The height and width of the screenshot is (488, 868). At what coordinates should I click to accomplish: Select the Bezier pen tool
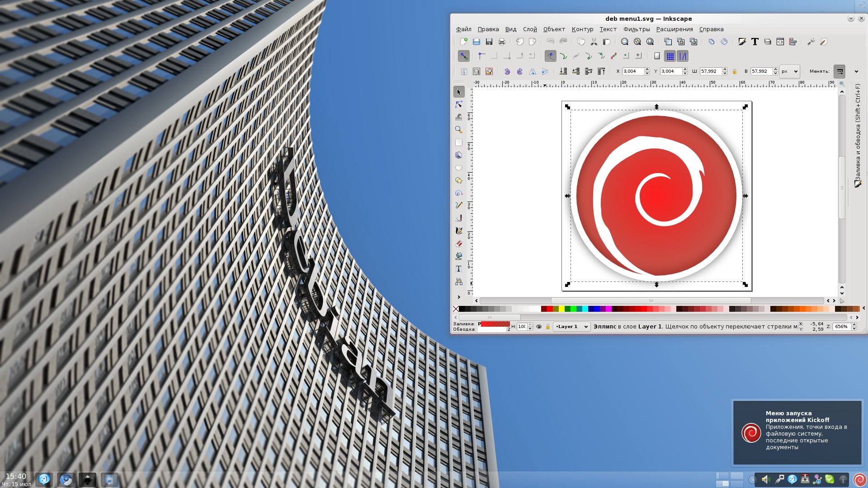coord(458,218)
